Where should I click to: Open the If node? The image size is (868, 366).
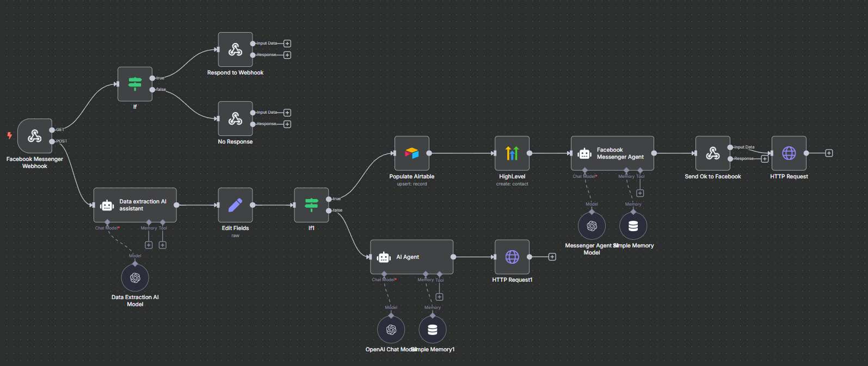135,84
